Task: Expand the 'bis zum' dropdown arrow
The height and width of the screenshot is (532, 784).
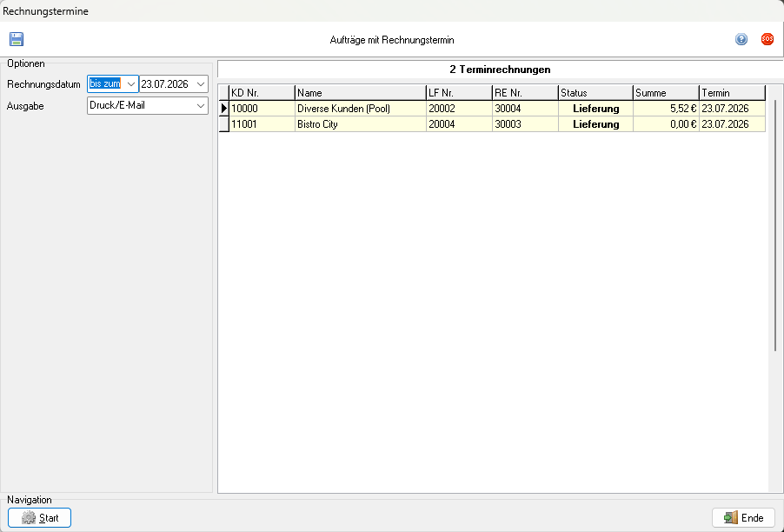Action: pyautogui.click(x=131, y=84)
